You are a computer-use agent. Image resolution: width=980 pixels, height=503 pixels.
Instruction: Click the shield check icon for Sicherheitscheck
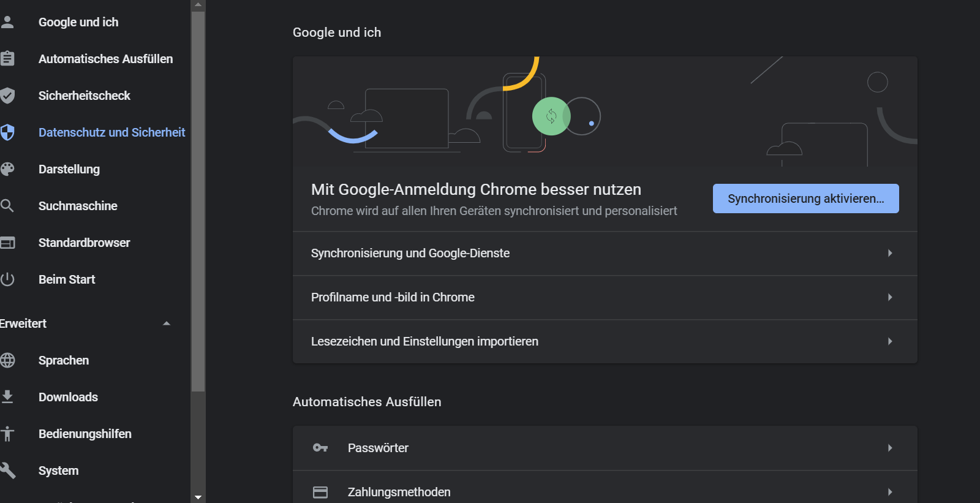[7, 96]
